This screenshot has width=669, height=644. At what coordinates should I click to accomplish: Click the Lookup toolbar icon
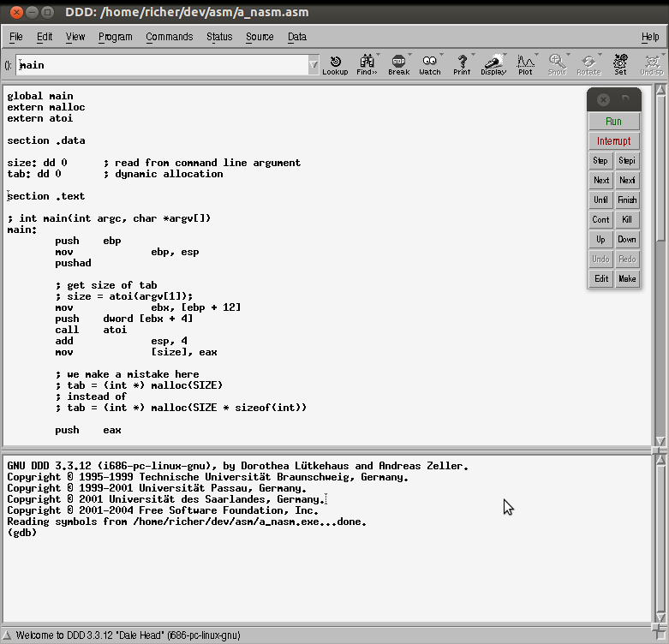coord(335,65)
